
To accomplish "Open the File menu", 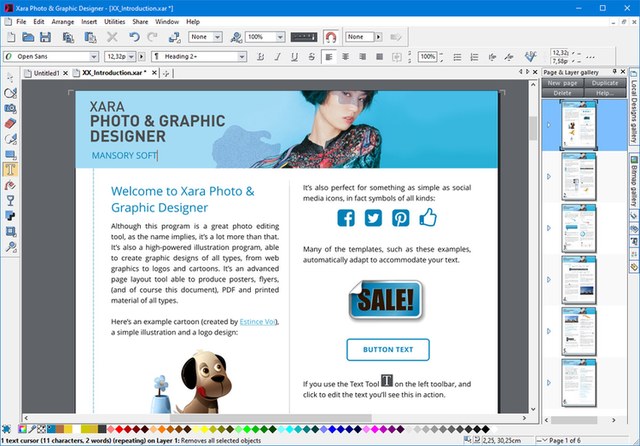I will point(21,22).
